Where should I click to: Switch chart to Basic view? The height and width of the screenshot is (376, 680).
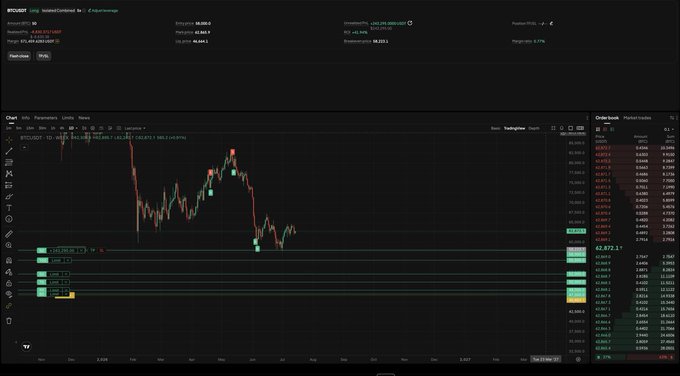(495, 128)
